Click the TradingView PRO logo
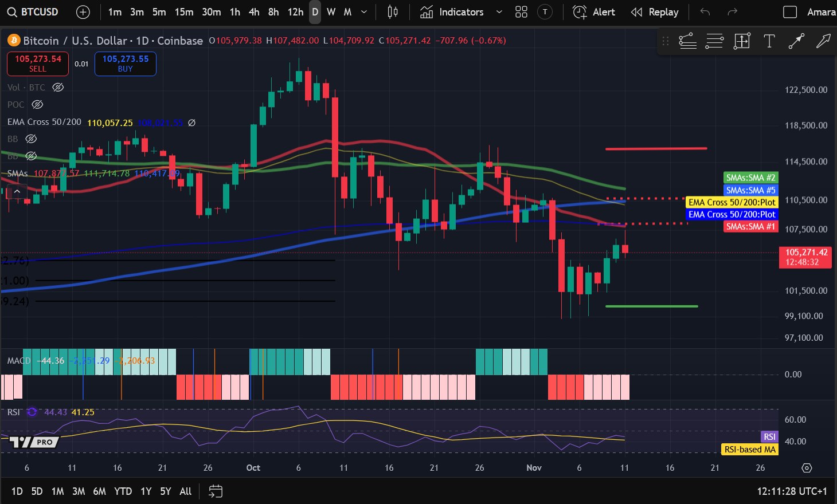Screen dimensions: 837x504 point(34,442)
